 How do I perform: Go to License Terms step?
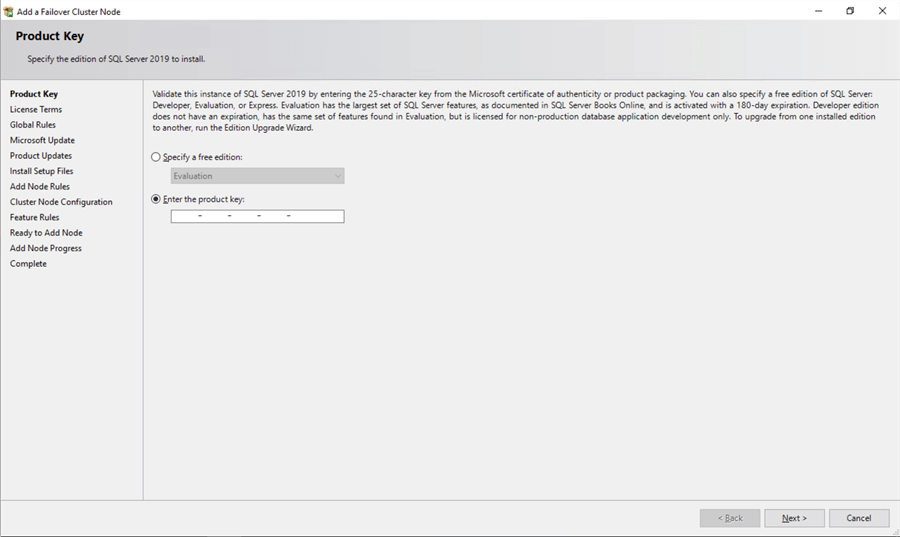(x=36, y=110)
